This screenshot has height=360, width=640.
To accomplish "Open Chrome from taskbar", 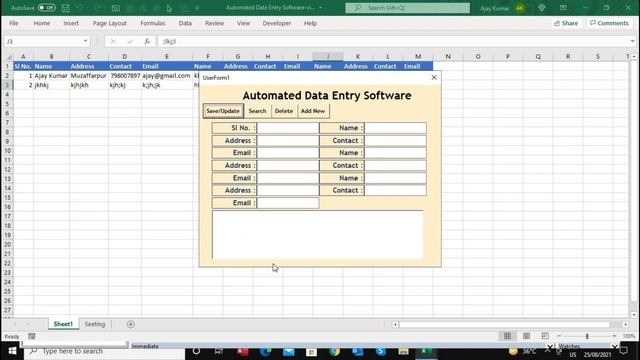I will point(335,351).
